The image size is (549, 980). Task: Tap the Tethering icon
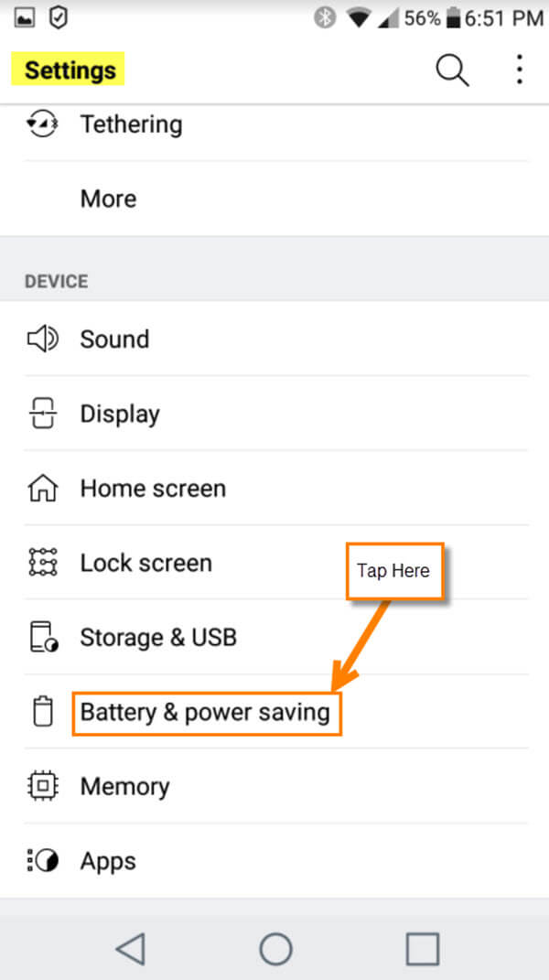(42, 124)
